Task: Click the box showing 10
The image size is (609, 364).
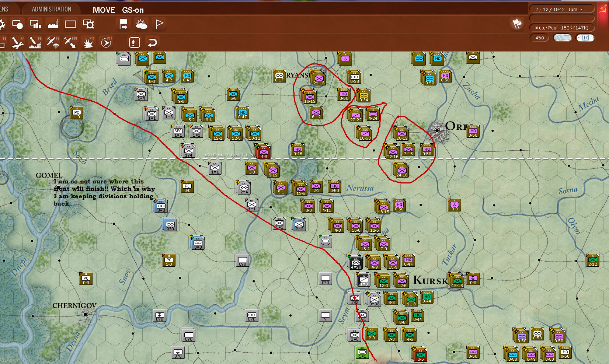Action: tap(585, 38)
